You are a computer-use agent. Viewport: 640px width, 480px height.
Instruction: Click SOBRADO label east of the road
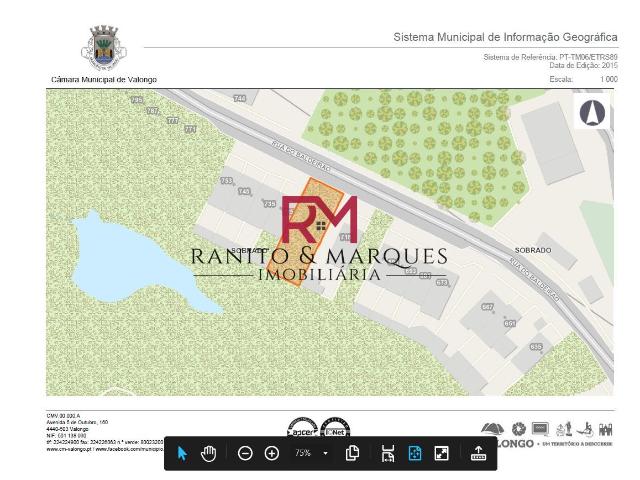533,250
